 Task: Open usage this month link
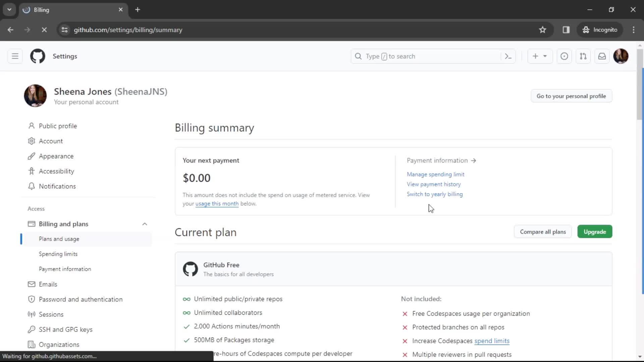pos(217,204)
